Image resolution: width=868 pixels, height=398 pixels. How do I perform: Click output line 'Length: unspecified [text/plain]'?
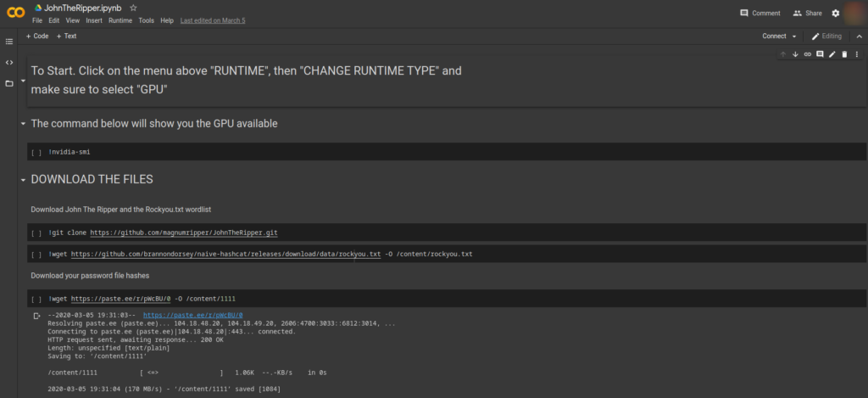[108, 348]
